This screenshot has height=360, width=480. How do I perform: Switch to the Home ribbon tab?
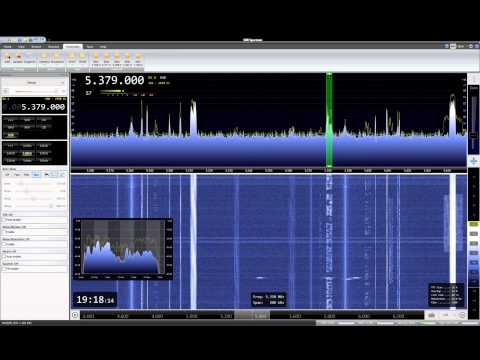point(7,47)
